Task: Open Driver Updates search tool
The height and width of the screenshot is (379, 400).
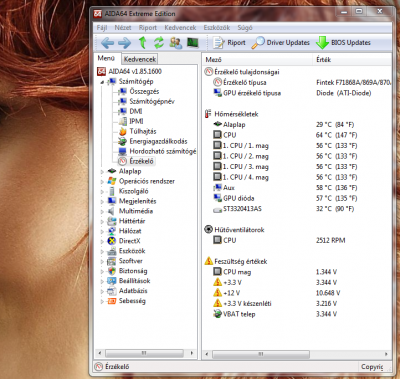Action: [280, 43]
